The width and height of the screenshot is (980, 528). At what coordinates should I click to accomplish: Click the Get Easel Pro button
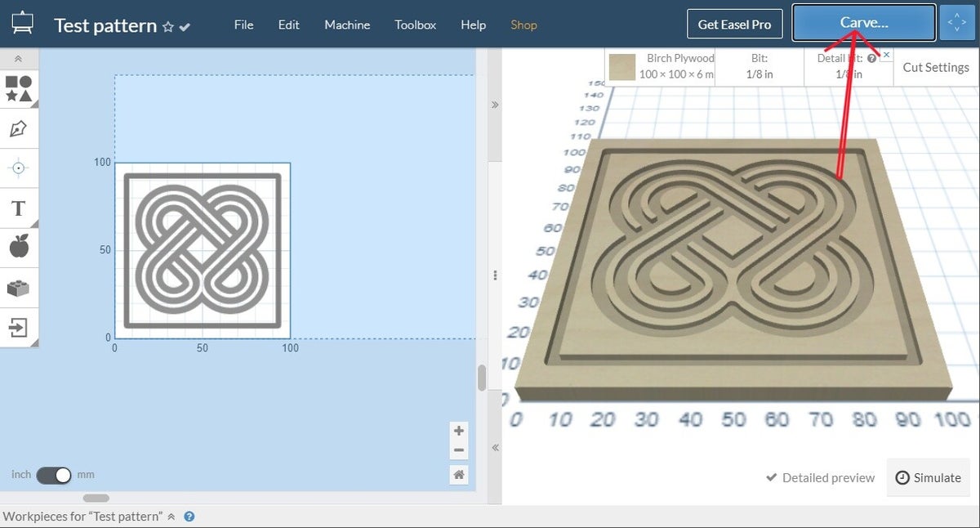[x=734, y=24]
